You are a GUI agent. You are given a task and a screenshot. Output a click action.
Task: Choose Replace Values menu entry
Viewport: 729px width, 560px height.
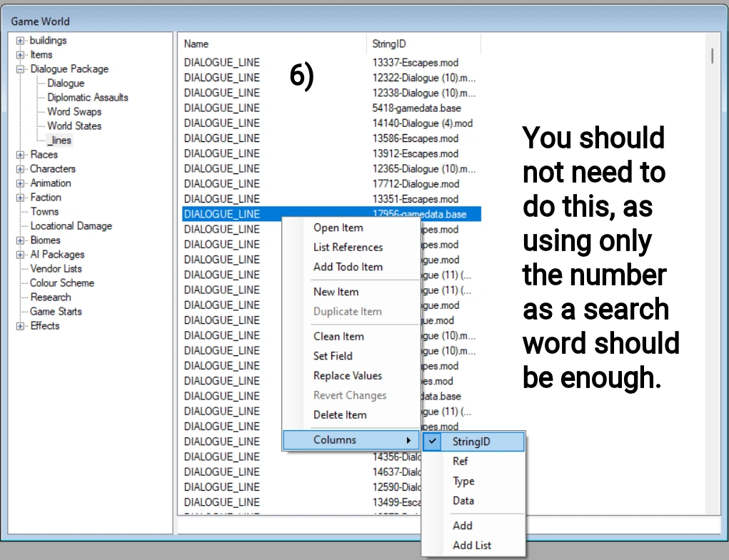[351, 376]
